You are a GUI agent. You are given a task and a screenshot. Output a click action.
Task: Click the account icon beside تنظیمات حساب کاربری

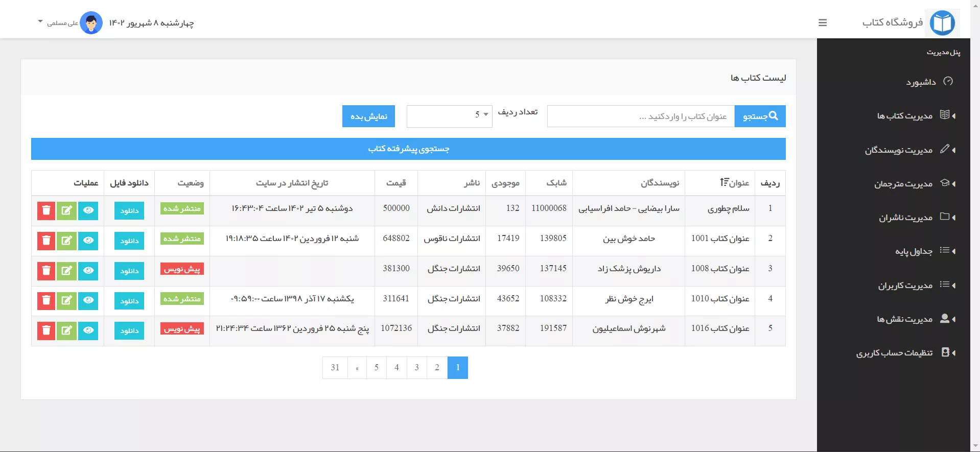coord(945,352)
